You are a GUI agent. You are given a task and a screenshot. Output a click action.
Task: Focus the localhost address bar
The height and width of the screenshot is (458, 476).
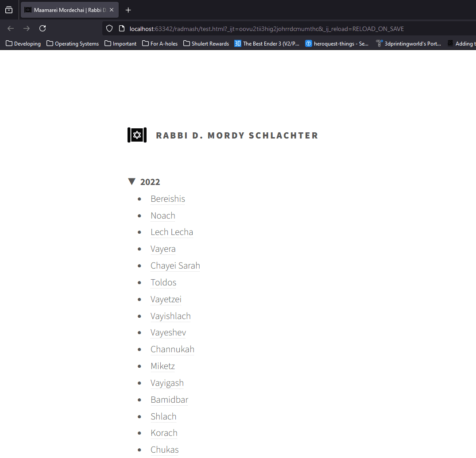267,28
